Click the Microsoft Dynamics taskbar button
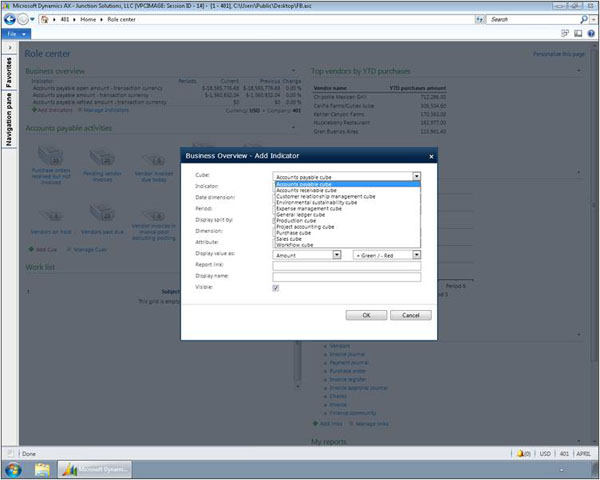The image size is (600, 480). [98, 468]
